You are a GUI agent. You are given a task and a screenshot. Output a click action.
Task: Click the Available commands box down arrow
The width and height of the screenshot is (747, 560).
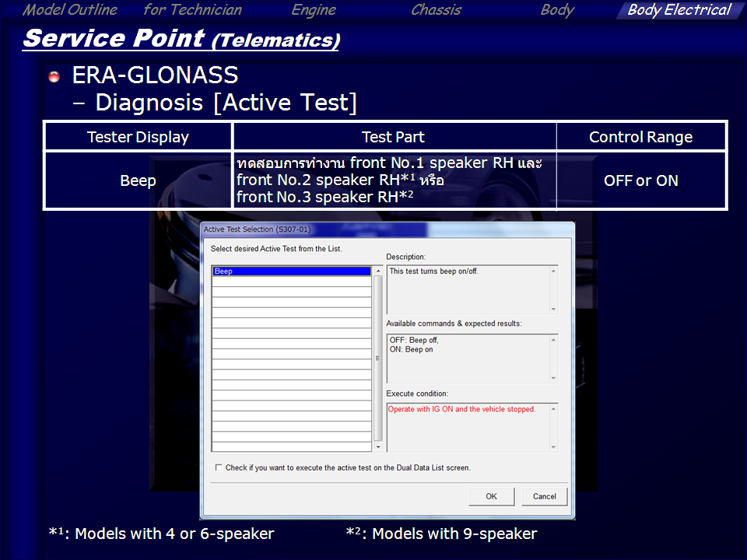pos(553,378)
